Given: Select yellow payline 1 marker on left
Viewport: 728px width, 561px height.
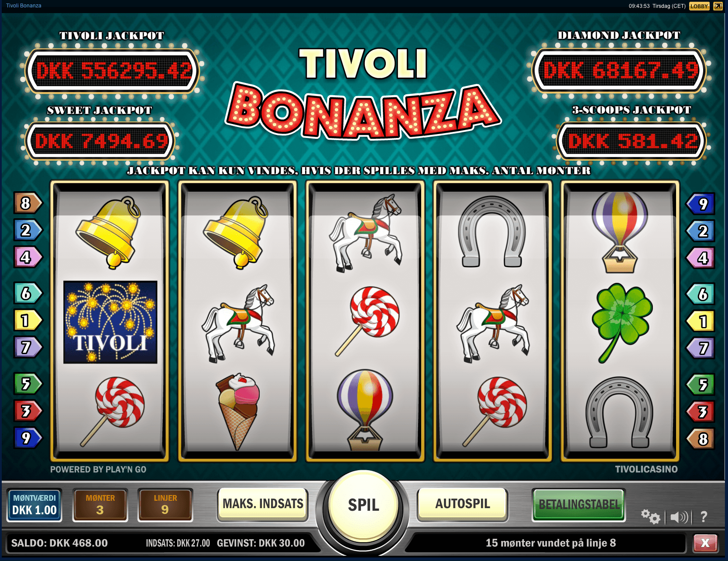Looking at the screenshot, I should coord(28,320).
